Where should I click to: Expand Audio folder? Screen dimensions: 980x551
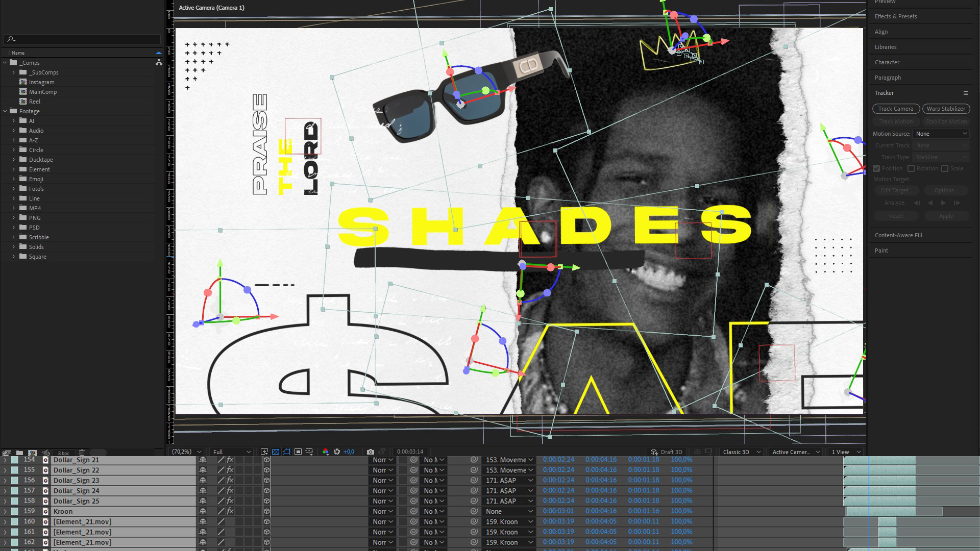tap(14, 131)
